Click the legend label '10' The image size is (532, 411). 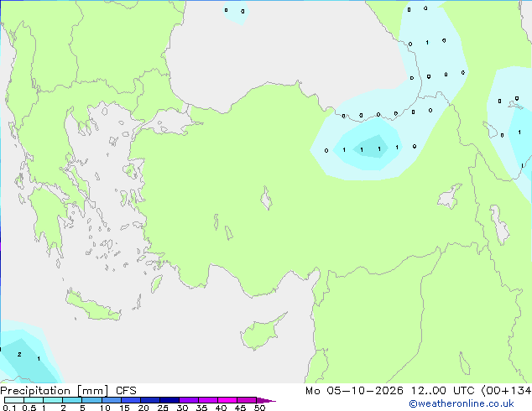point(105,408)
